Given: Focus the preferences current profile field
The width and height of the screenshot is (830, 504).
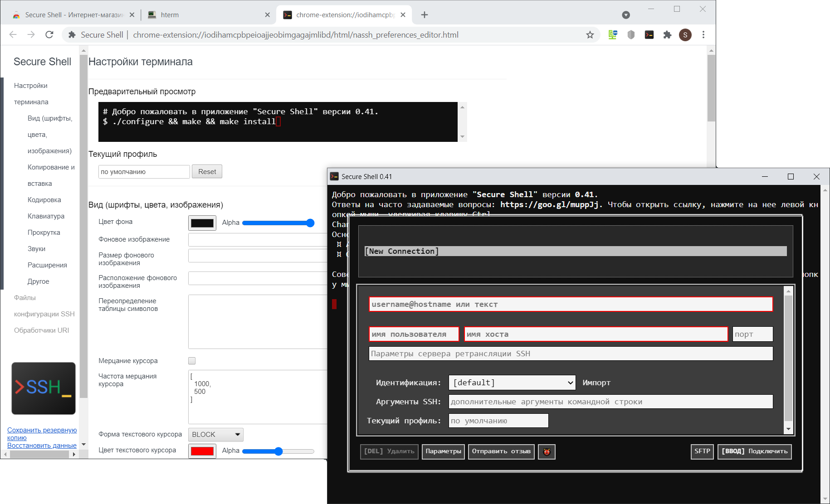Looking at the screenshot, I should (144, 172).
